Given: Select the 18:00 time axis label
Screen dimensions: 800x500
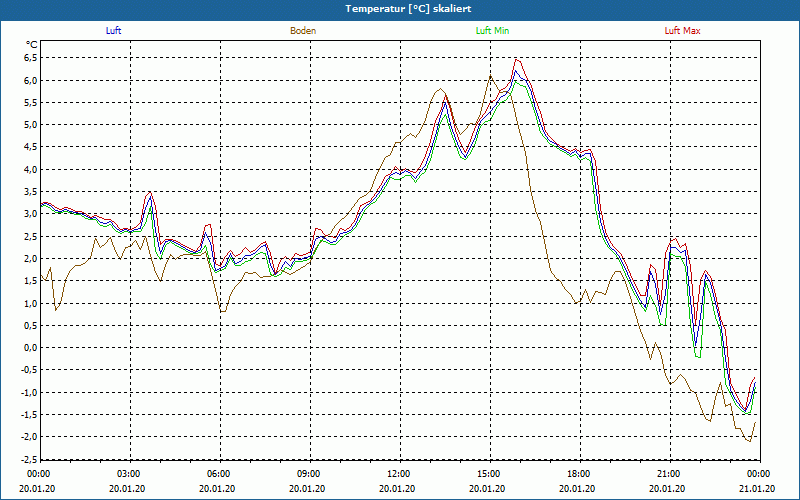Looking at the screenshot, I should tap(579, 474).
